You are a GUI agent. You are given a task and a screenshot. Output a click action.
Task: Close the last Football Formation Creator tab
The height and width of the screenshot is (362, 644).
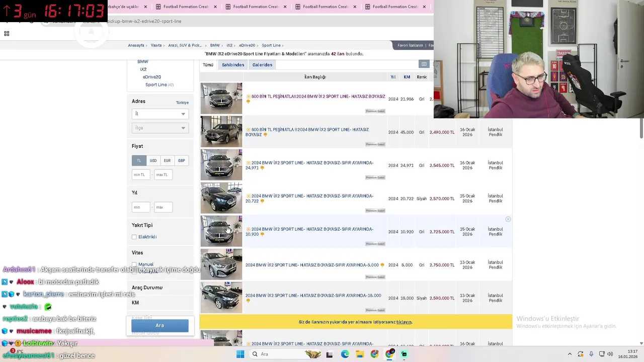click(x=424, y=7)
